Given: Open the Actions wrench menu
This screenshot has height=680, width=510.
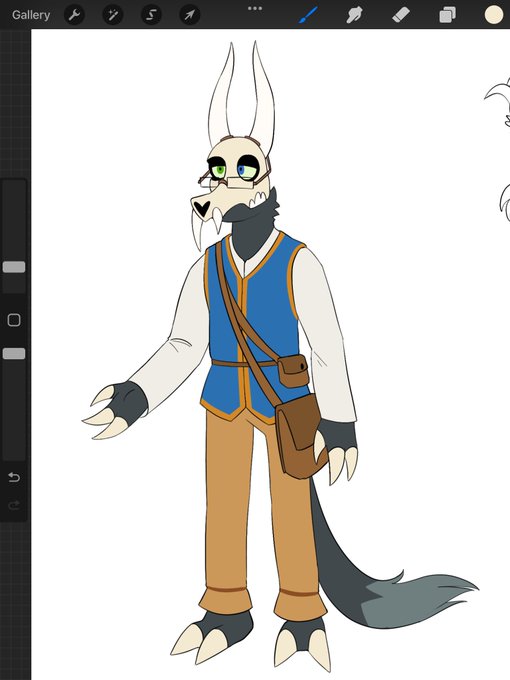Looking at the screenshot, I should pos(74,15).
